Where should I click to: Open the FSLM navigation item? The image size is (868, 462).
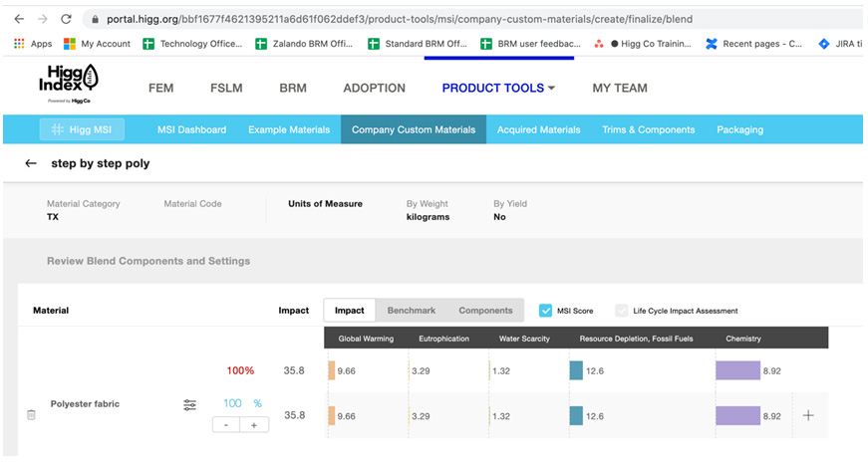[x=226, y=88]
